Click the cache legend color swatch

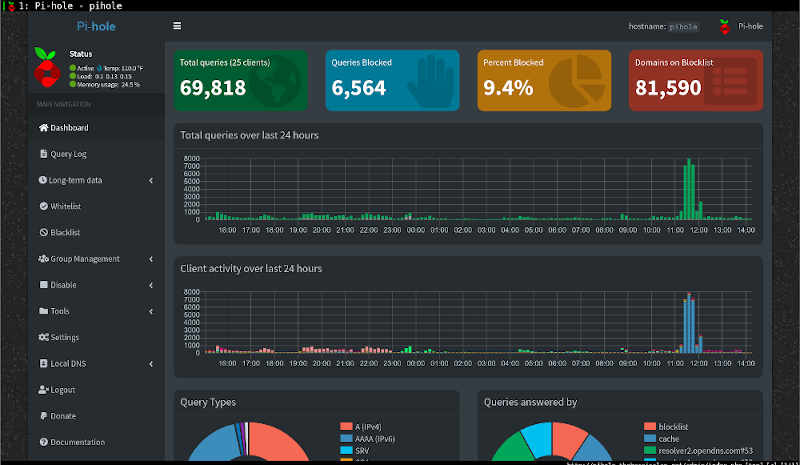[650, 438]
